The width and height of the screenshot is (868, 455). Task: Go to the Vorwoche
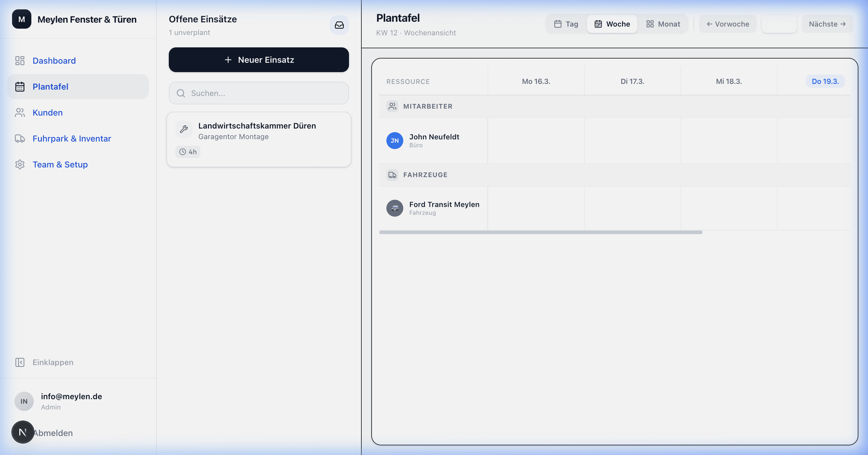(x=728, y=24)
